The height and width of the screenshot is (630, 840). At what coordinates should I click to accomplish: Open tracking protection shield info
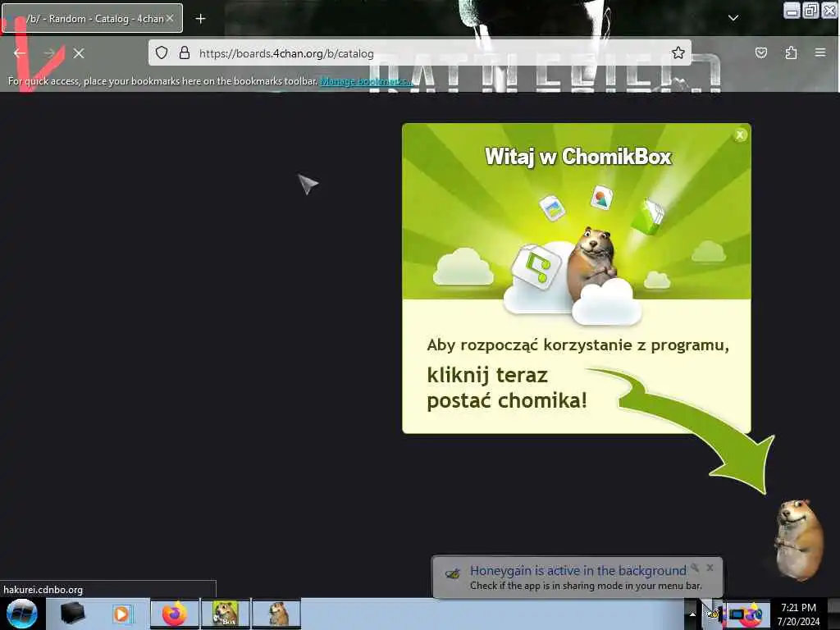click(x=162, y=52)
